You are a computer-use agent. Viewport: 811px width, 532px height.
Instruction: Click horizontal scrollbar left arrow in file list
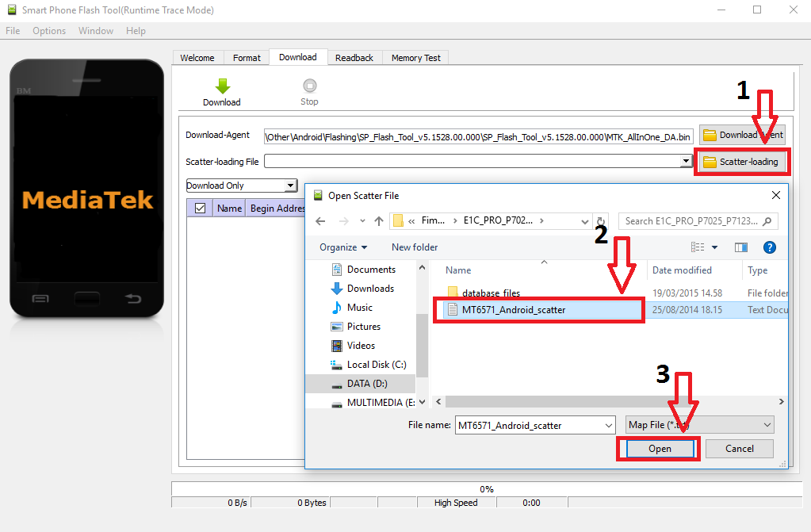click(x=438, y=402)
